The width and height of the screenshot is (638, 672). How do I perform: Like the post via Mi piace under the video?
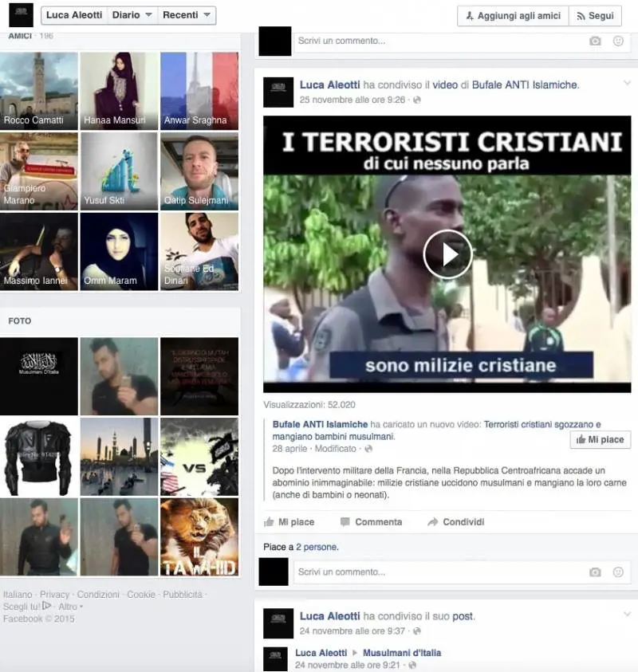tap(289, 522)
